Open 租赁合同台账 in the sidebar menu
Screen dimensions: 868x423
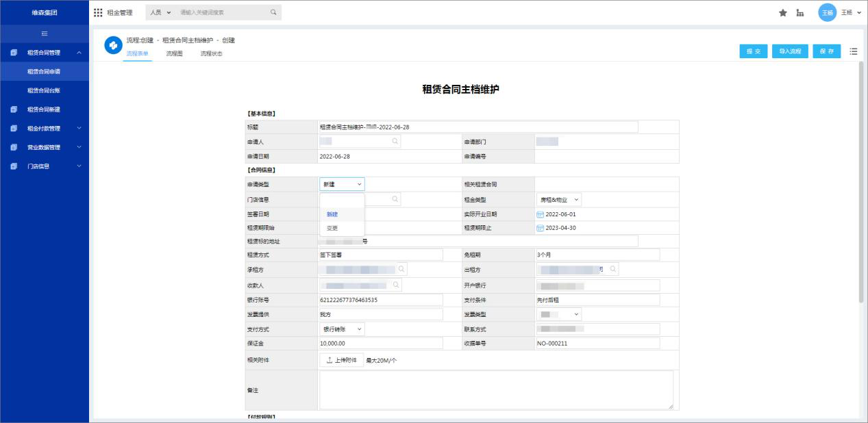[45, 91]
